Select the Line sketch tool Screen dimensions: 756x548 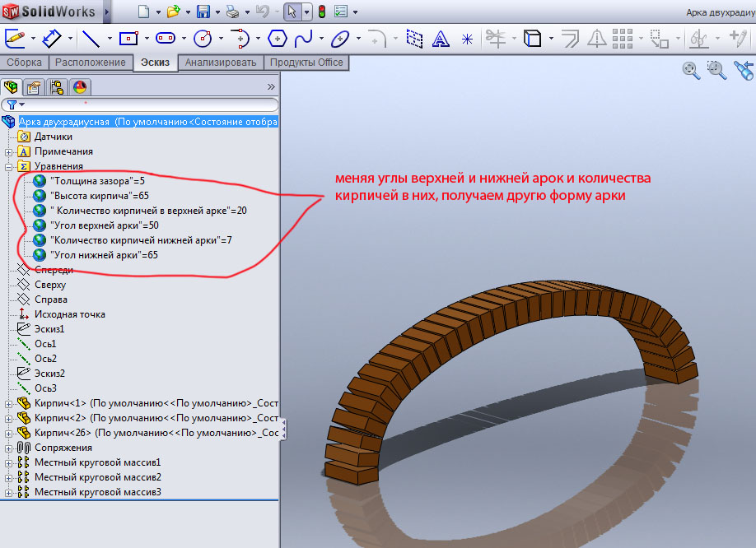tap(91, 38)
